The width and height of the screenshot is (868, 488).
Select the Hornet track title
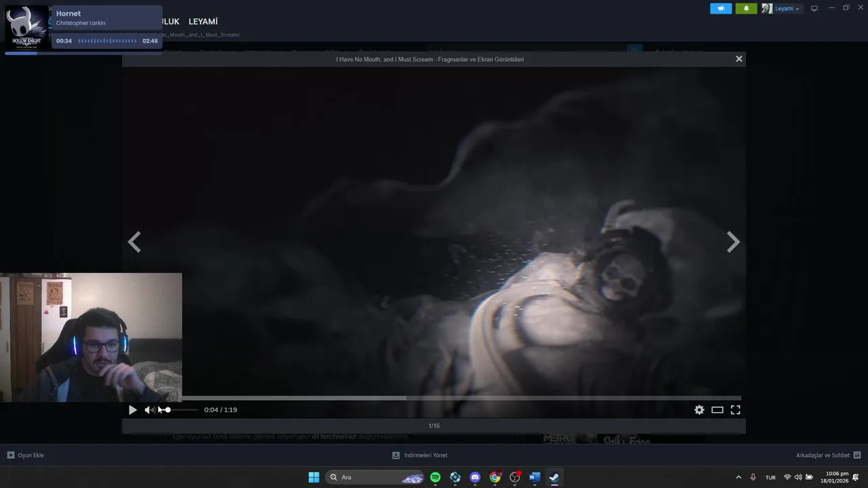tap(68, 14)
